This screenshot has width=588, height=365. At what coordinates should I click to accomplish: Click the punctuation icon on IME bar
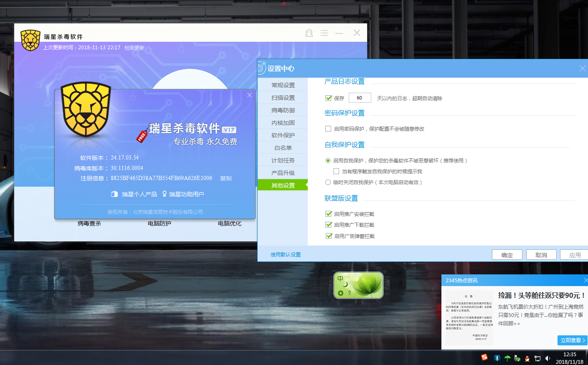pos(350,293)
